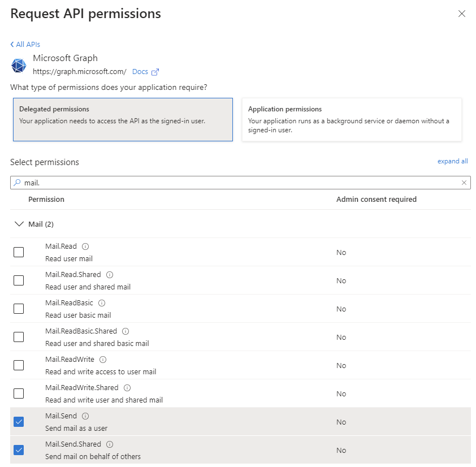This screenshot has height=467, width=476.
Task: Click the info icon beside Mail.Send.Shared
Action: click(110, 444)
